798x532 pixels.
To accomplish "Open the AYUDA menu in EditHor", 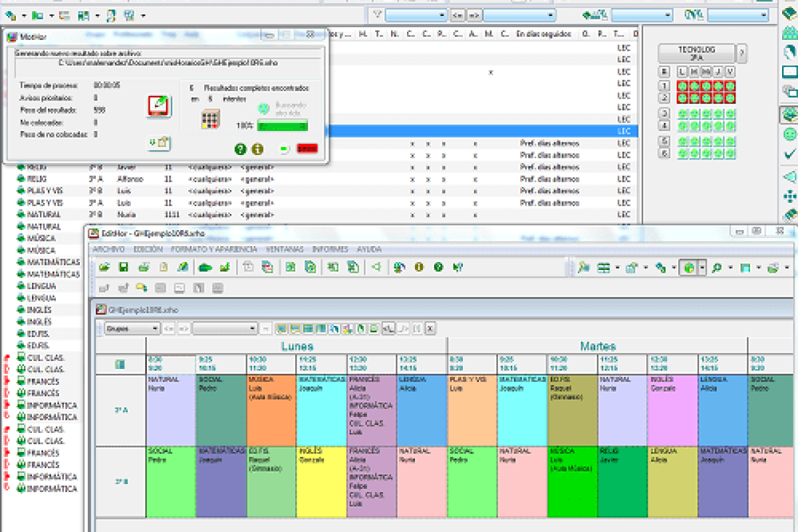I will [369, 249].
